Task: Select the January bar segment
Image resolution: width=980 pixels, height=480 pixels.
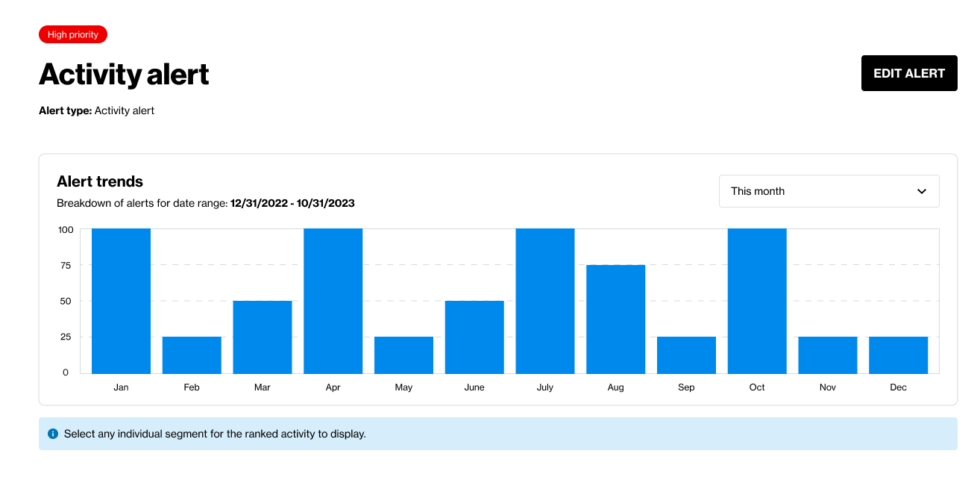Action: click(x=121, y=299)
